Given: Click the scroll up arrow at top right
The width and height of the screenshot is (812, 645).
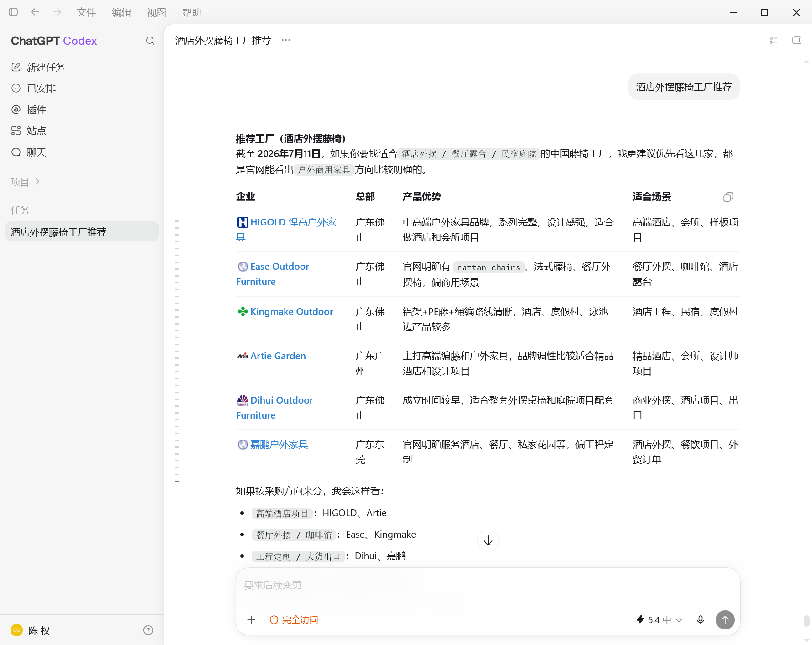Looking at the screenshot, I should click(807, 62).
